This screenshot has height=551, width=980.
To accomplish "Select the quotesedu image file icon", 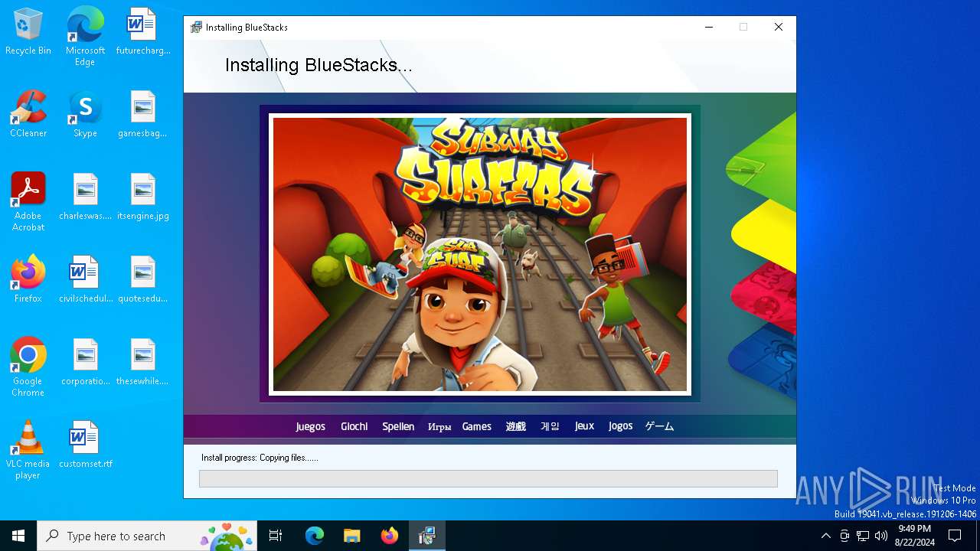I will pos(142,279).
